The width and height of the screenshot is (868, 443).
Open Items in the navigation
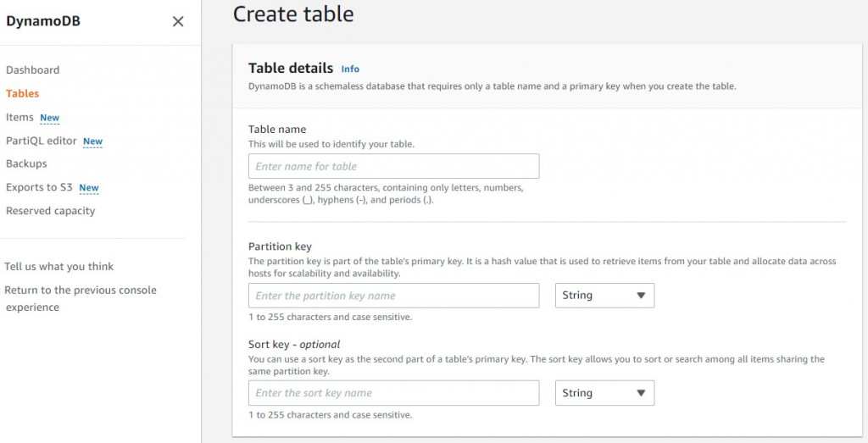(19, 118)
